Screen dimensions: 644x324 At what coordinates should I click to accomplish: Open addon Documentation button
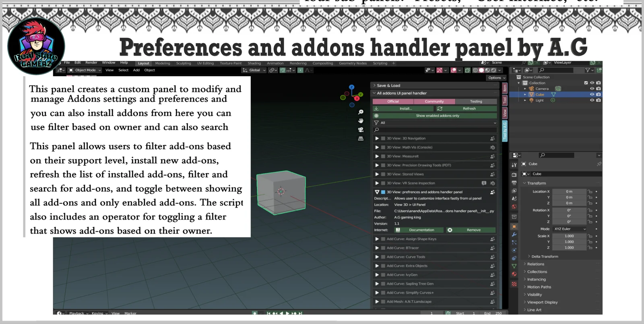coord(419,230)
